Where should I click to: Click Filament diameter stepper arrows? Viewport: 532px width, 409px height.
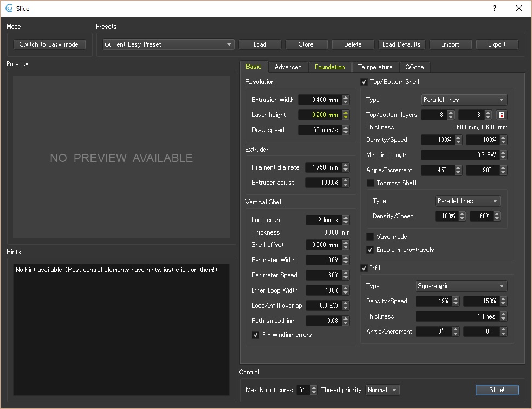pyautogui.click(x=346, y=167)
